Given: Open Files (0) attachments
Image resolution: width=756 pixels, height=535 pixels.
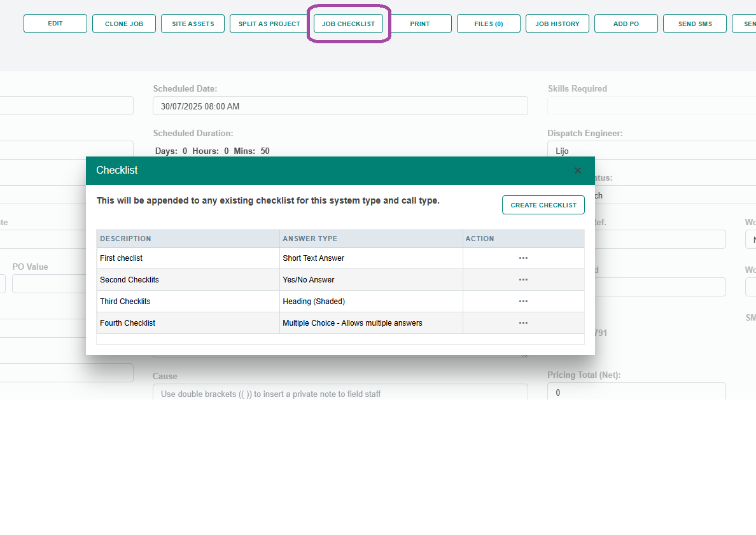Looking at the screenshot, I should coord(489,24).
